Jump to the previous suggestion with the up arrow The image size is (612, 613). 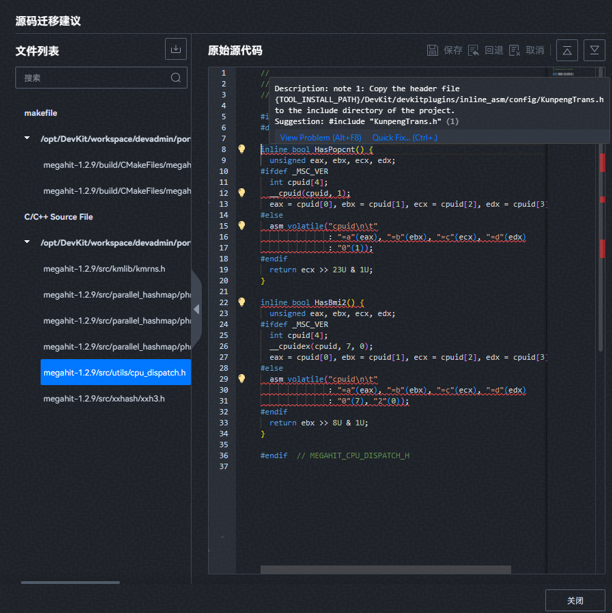pyautogui.click(x=567, y=50)
